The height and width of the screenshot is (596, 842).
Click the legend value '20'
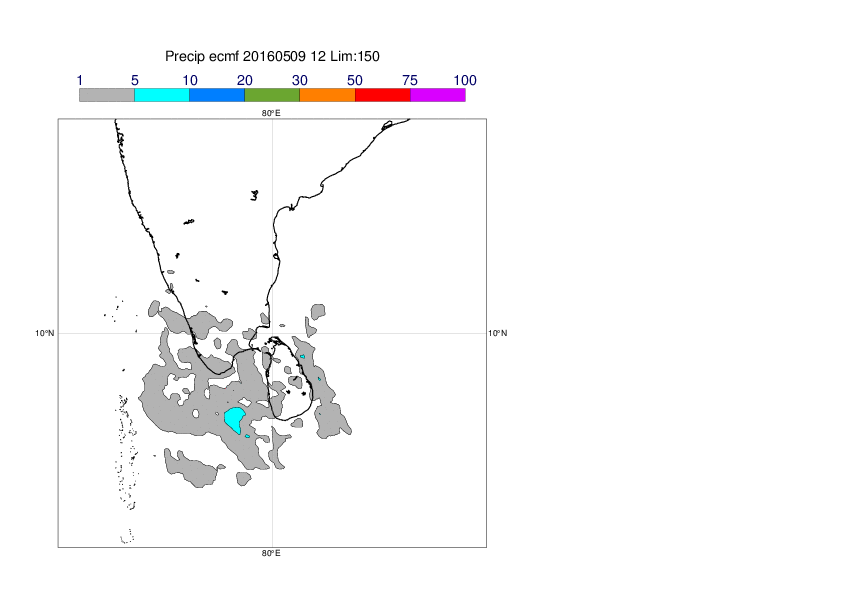(245, 81)
